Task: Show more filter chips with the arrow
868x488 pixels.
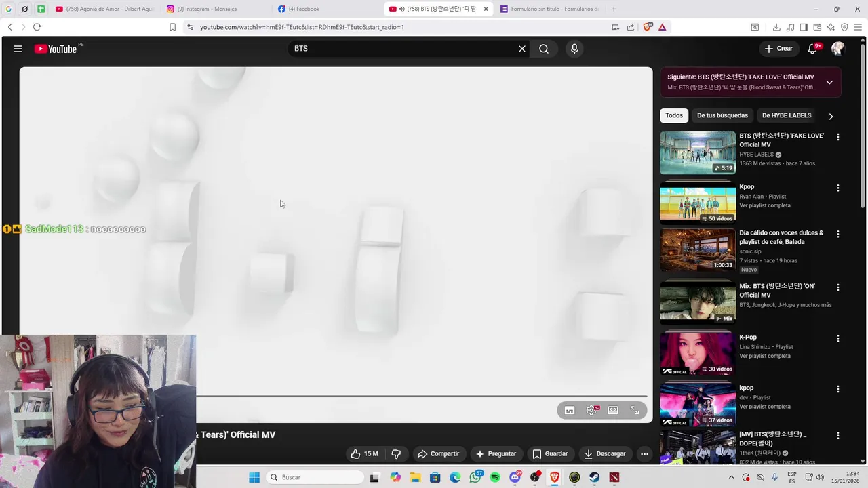Action: pos(831,116)
